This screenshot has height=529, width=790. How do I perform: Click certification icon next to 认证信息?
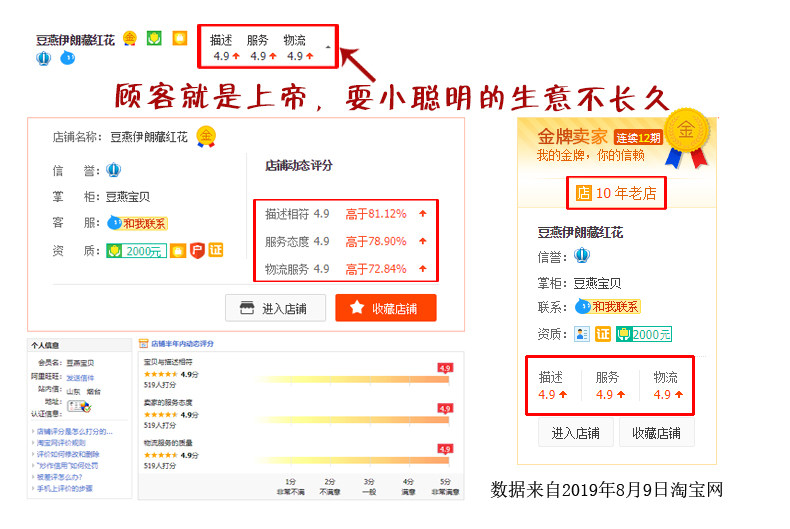(79, 406)
